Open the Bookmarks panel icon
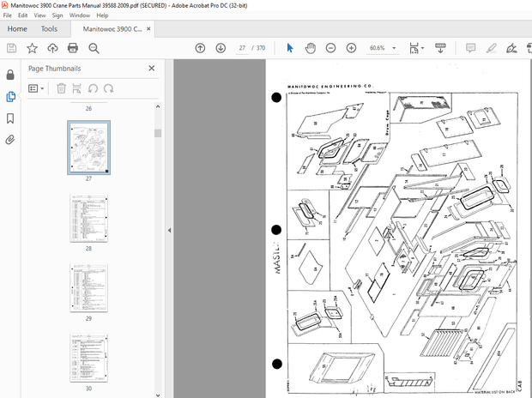The height and width of the screenshot is (398, 532). (10, 118)
